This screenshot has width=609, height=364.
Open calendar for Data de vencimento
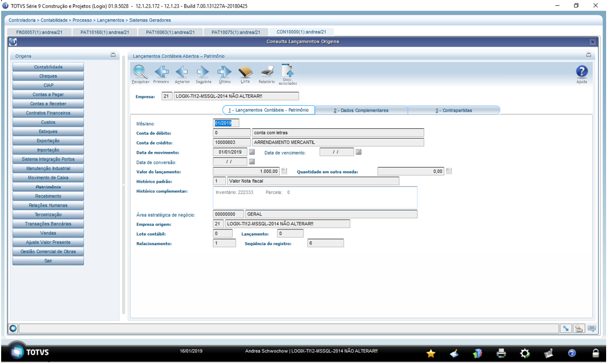click(358, 152)
